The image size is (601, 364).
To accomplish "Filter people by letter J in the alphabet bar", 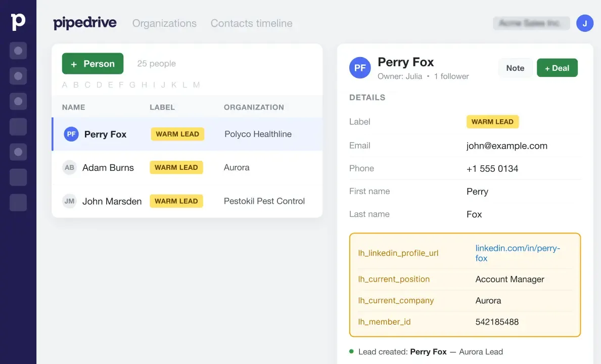I will 163,84.
